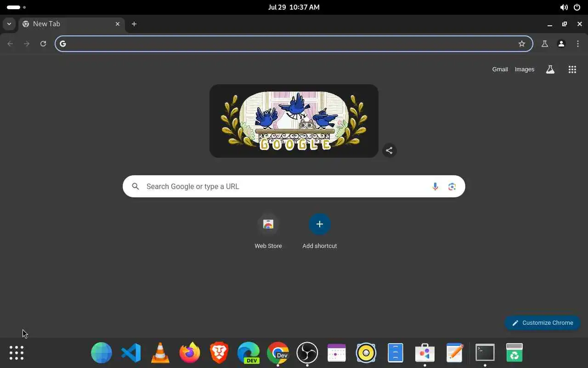Open Search Labs flask icon on page
Image resolution: width=588 pixels, height=368 pixels.
(x=550, y=69)
